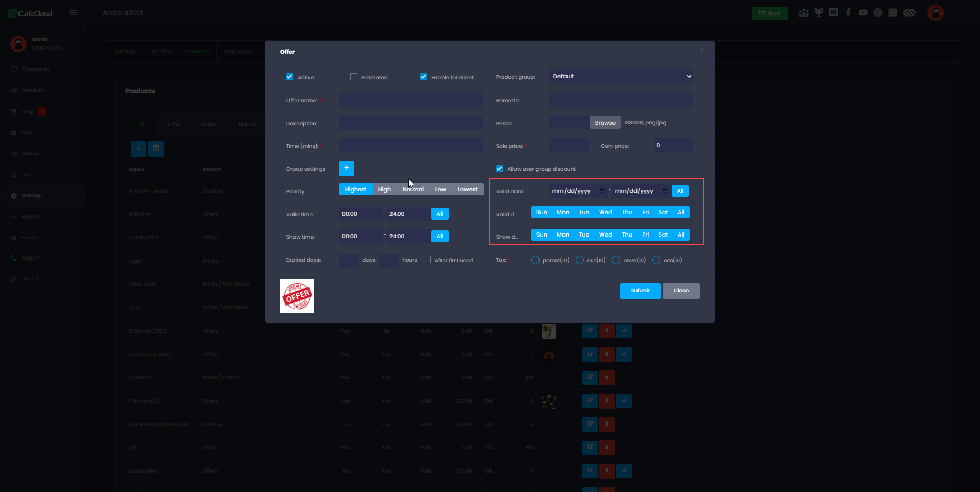980x492 pixels.
Task: Click the Sale price input field
Action: (569, 146)
